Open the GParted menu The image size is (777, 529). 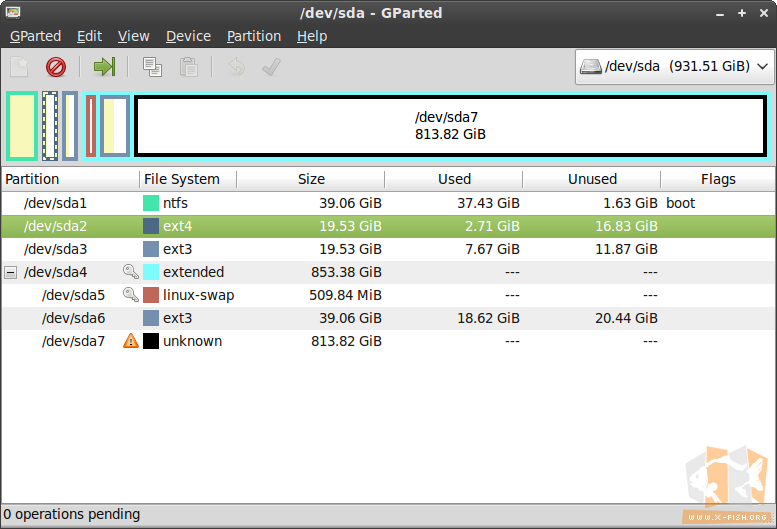[35, 36]
